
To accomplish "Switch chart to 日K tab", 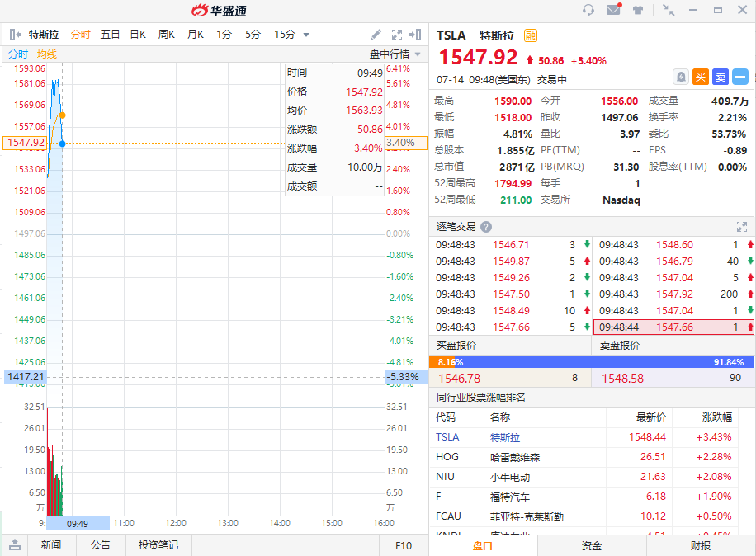I will (138, 35).
